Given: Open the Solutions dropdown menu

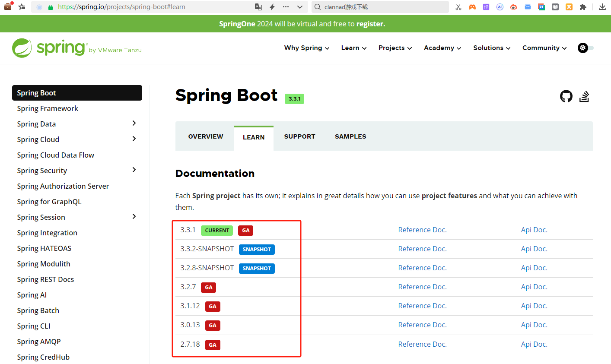Looking at the screenshot, I should pos(492,48).
